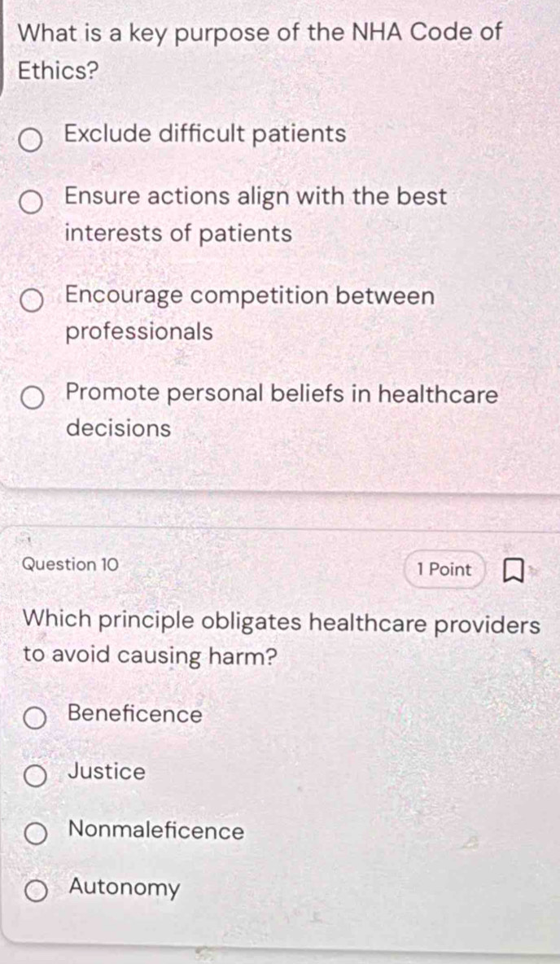This screenshot has height=964, width=560.
Task: Click the 'Promote personal beliefs in healthcare decisions' text
Action: click(282, 410)
